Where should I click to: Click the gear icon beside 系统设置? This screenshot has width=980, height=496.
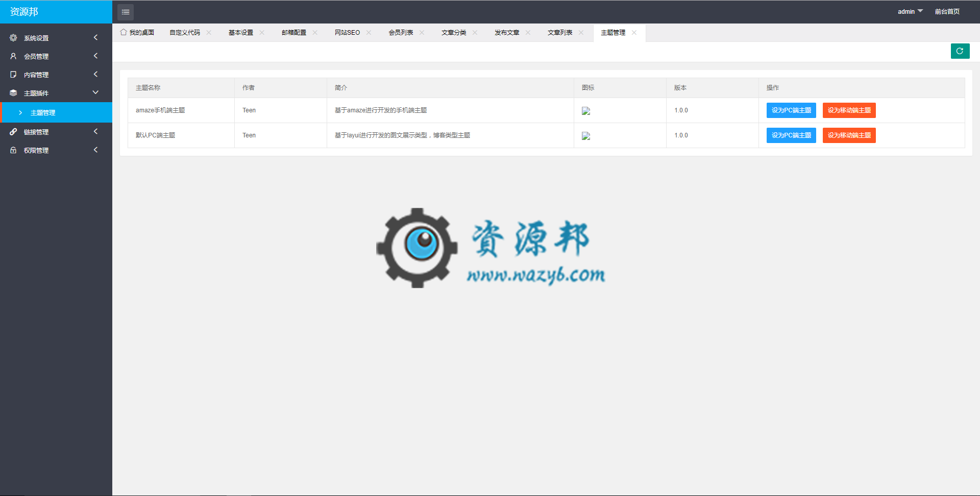pyautogui.click(x=13, y=38)
